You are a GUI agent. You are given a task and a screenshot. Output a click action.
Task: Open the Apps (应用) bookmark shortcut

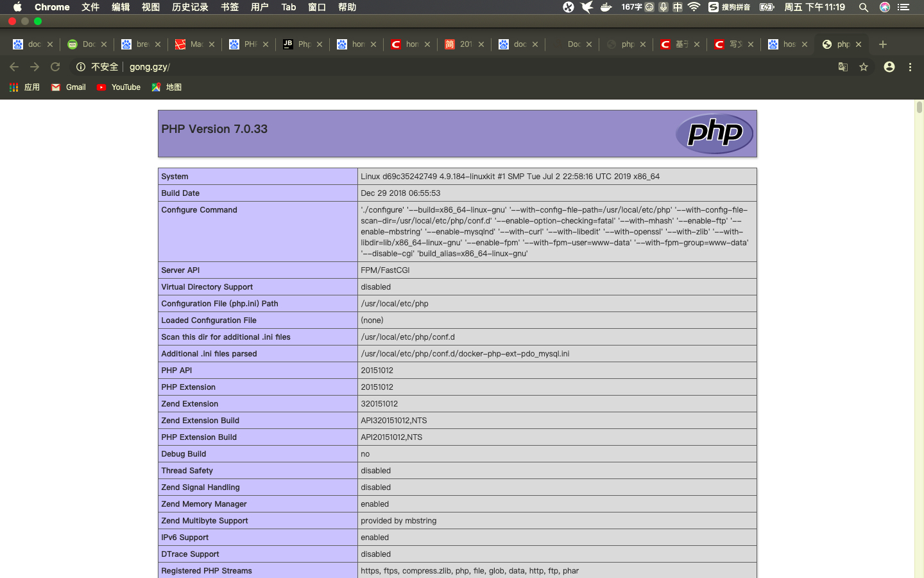click(24, 87)
